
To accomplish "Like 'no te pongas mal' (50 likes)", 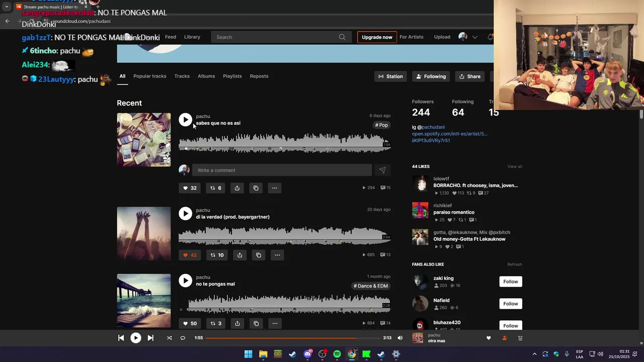I will tap(190, 323).
